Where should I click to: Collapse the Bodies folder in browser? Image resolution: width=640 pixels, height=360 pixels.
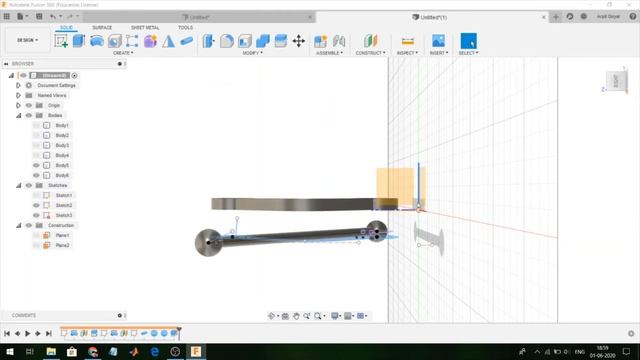coord(18,116)
